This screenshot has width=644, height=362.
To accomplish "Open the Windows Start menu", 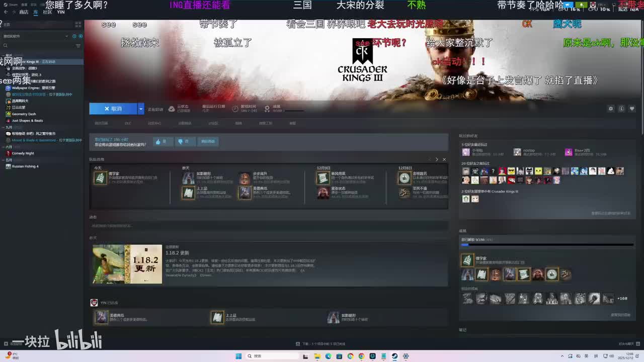I will coord(238,356).
